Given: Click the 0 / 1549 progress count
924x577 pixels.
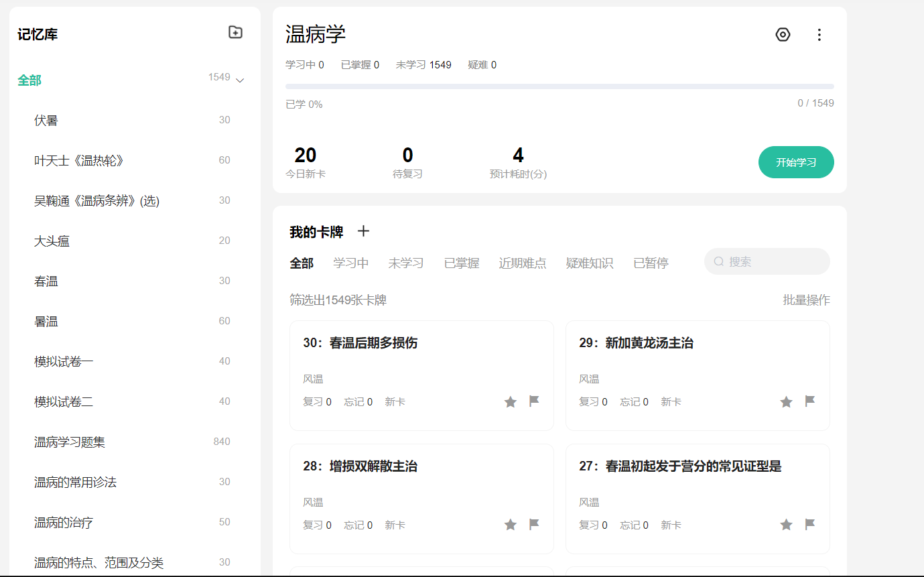Looking at the screenshot, I should tap(815, 103).
